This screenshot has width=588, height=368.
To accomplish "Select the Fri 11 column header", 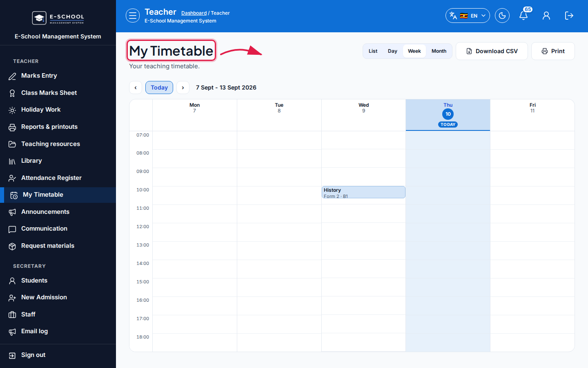I will (x=532, y=115).
